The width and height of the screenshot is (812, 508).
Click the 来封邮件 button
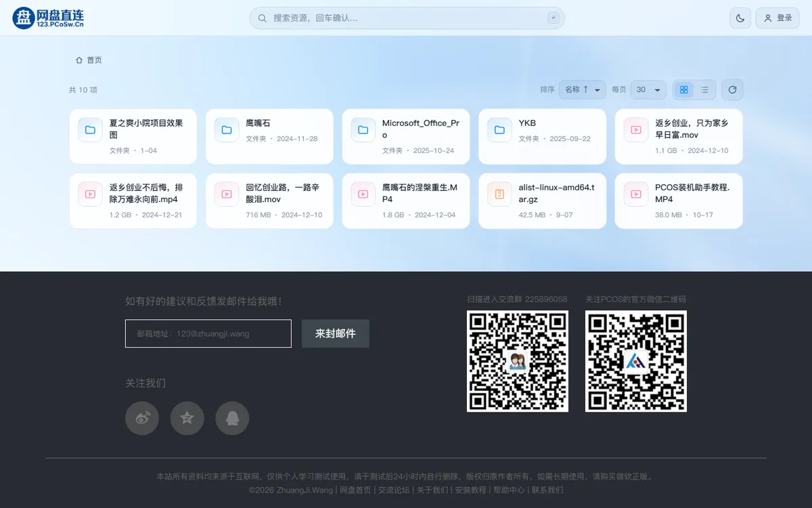pos(336,333)
